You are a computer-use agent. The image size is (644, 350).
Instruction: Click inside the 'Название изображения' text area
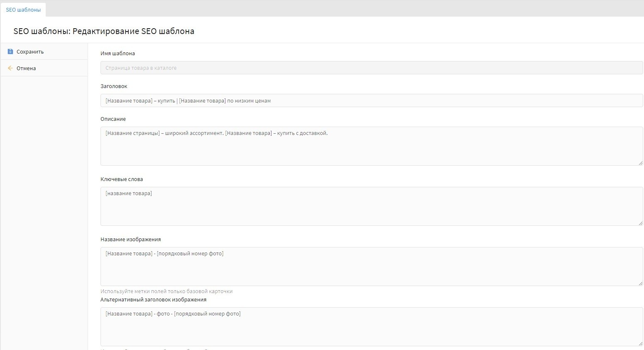click(371, 267)
